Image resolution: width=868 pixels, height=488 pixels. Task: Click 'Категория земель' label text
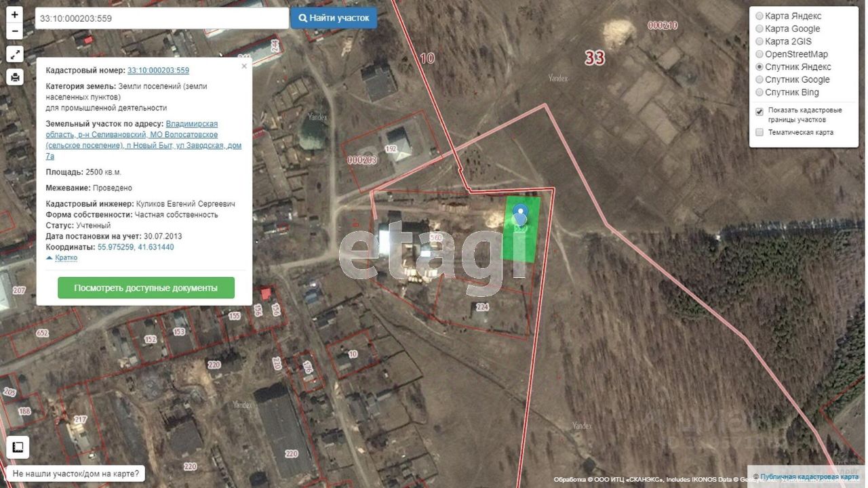tap(81, 86)
